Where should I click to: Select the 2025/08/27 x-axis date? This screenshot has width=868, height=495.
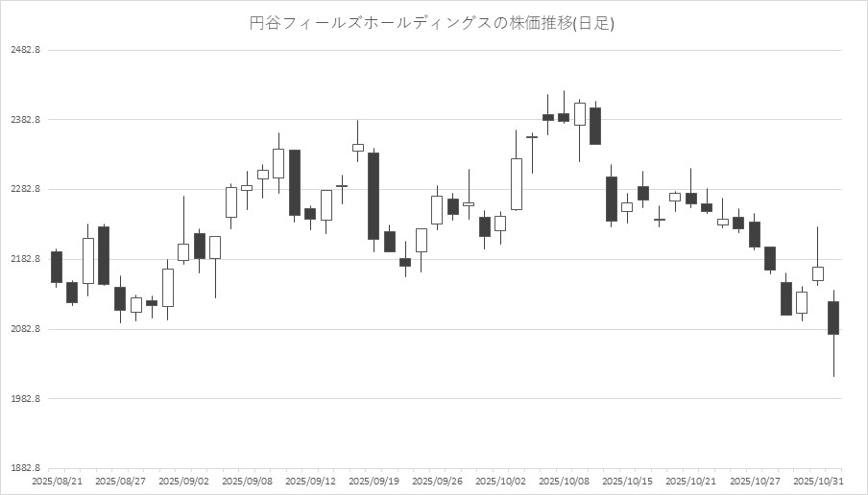120,481
